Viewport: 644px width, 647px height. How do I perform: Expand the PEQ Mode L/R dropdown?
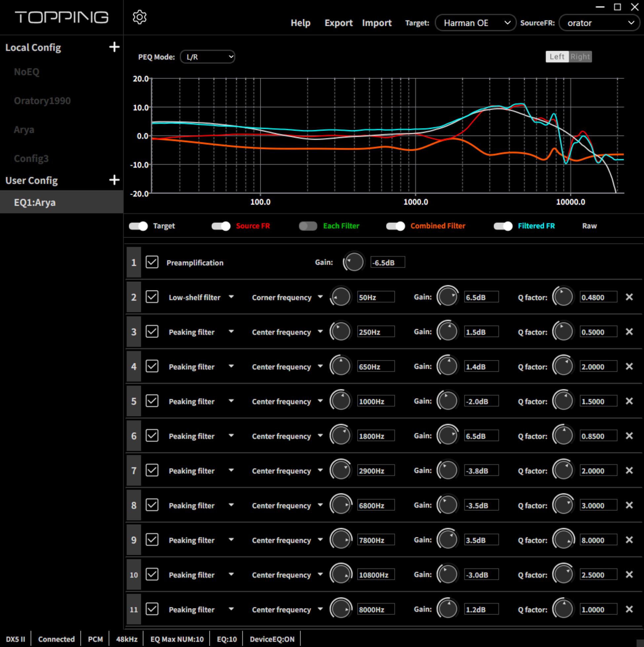pos(207,57)
